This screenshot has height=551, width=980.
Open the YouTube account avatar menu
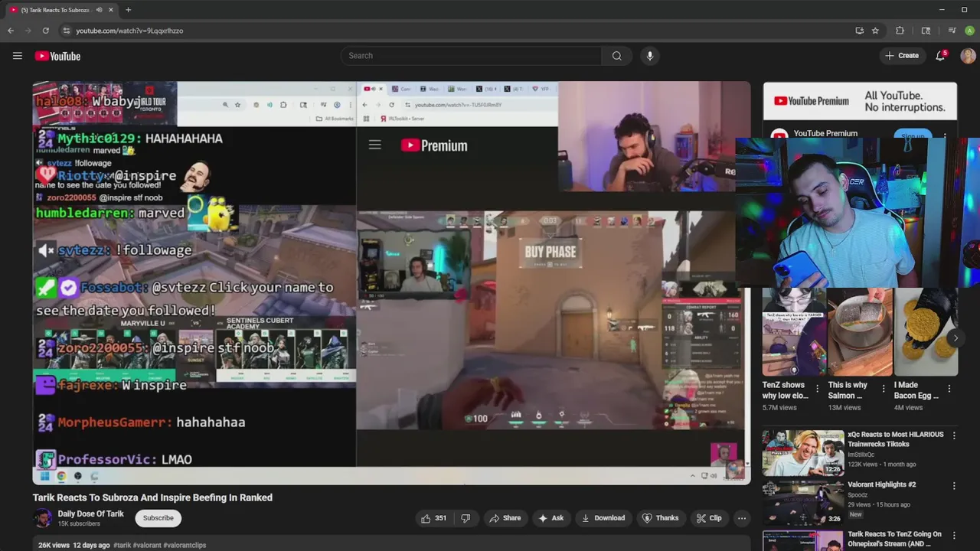point(968,56)
